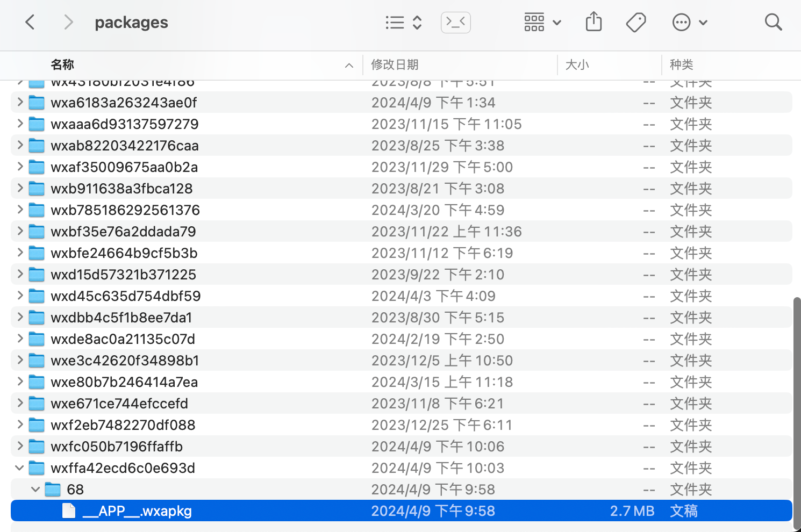Select file name __APP__.wxapkg

pyautogui.click(x=137, y=511)
